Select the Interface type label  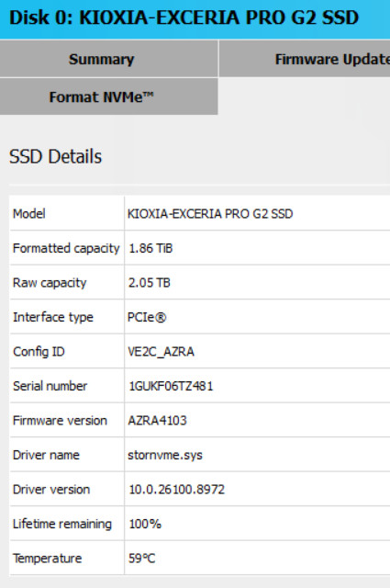tap(53, 317)
